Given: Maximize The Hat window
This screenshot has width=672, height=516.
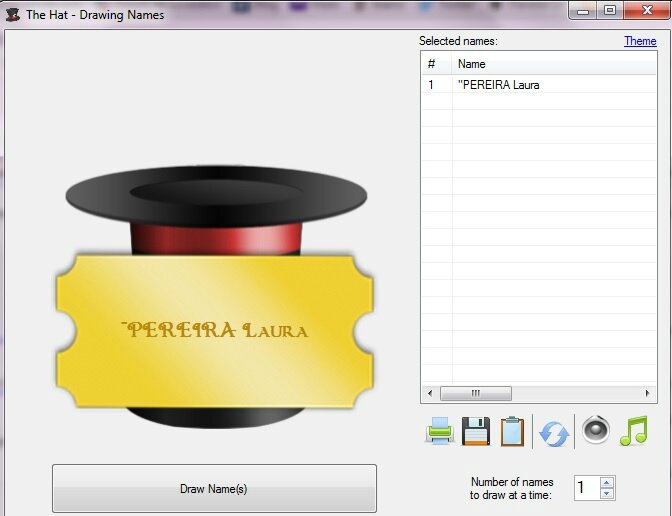Looking at the screenshot, I should point(610,11).
